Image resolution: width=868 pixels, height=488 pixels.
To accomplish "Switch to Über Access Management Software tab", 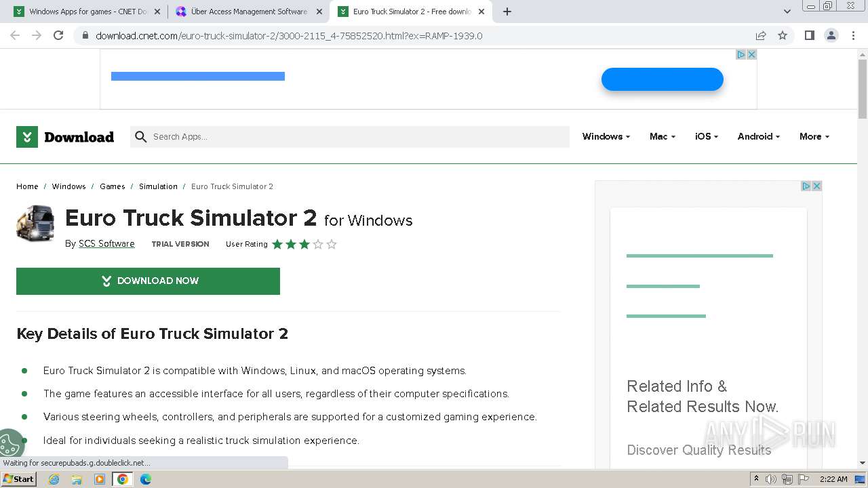I will click(249, 12).
